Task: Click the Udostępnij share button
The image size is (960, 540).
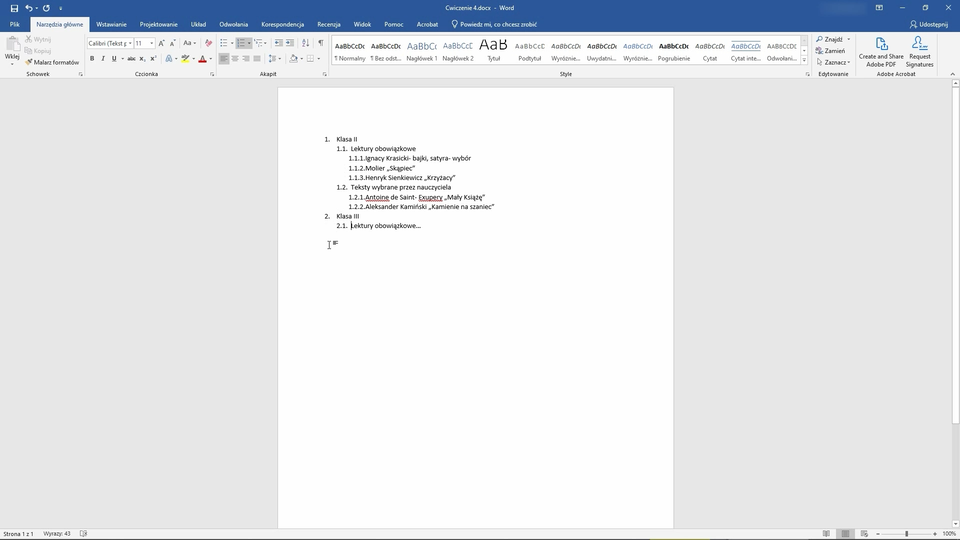Action: click(929, 24)
